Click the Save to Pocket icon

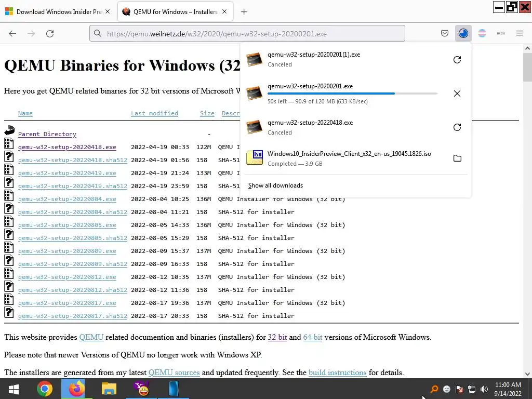[445, 33]
